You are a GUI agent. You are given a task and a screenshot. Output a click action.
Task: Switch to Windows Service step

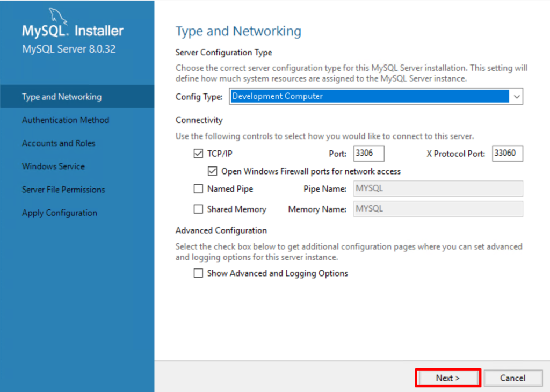pos(53,166)
